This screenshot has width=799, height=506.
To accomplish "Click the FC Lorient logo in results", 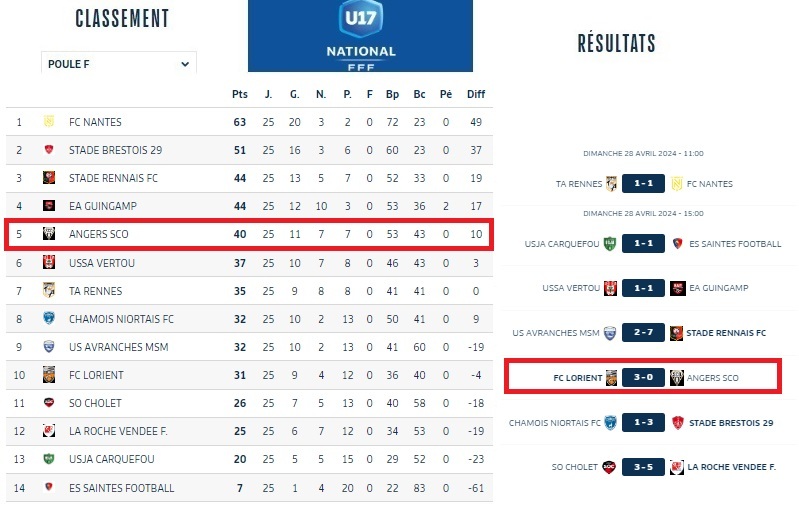I will click(x=611, y=377).
